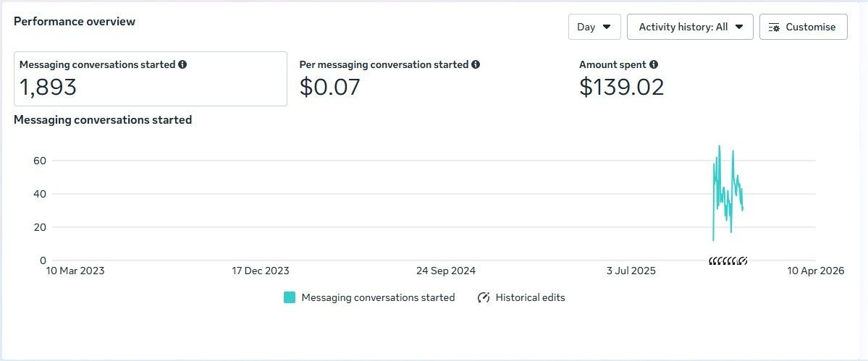Click the Messaging conversations started chart title
The image size is (868, 361).
coord(103,119)
